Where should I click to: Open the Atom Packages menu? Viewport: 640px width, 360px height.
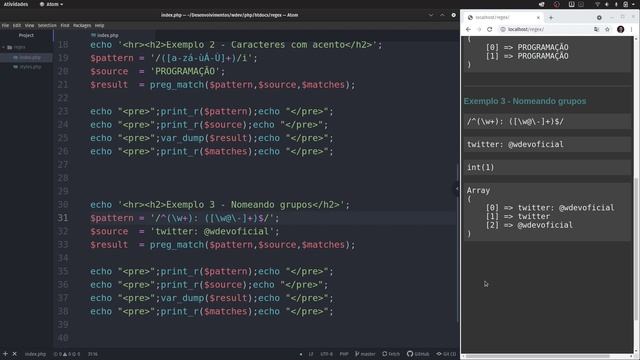click(x=82, y=25)
